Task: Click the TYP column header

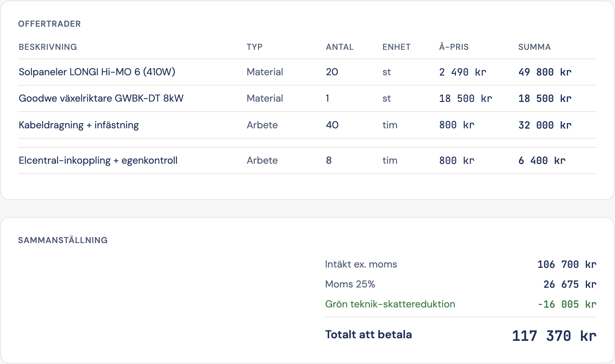Action: tap(254, 47)
